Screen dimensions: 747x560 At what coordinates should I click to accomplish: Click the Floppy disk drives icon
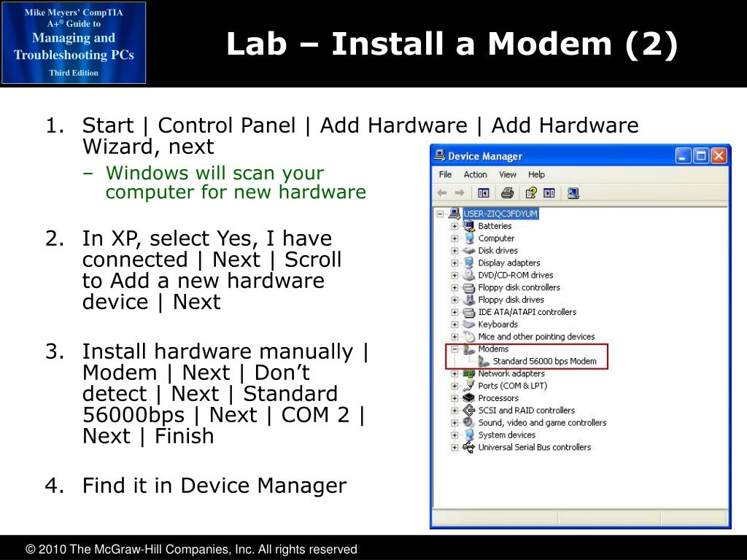click(469, 300)
